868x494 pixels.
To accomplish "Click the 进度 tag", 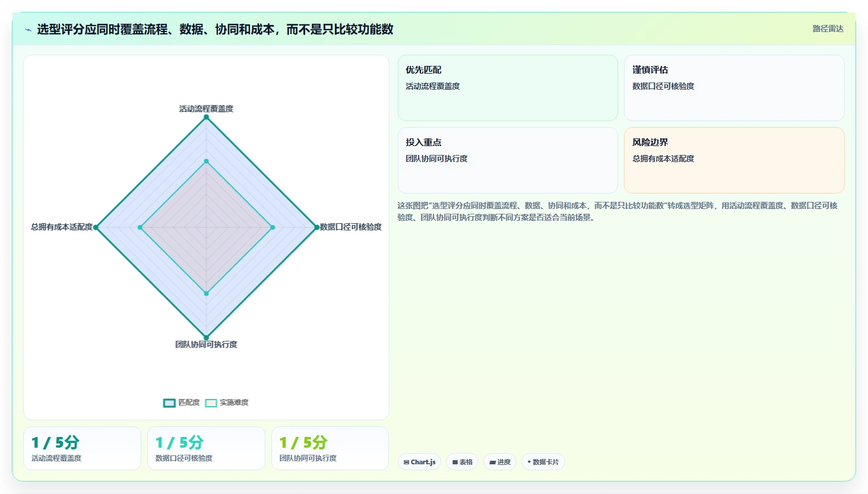I will point(500,462).
